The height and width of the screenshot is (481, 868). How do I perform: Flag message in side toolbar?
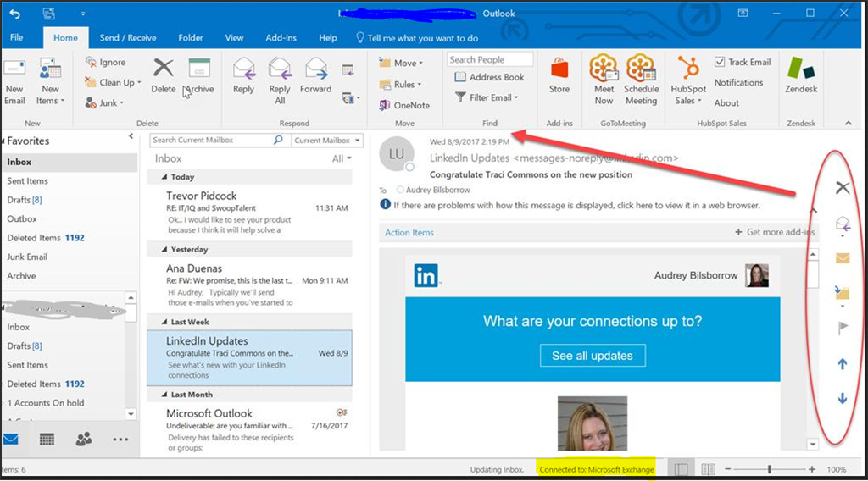click(x=843, y=329)
